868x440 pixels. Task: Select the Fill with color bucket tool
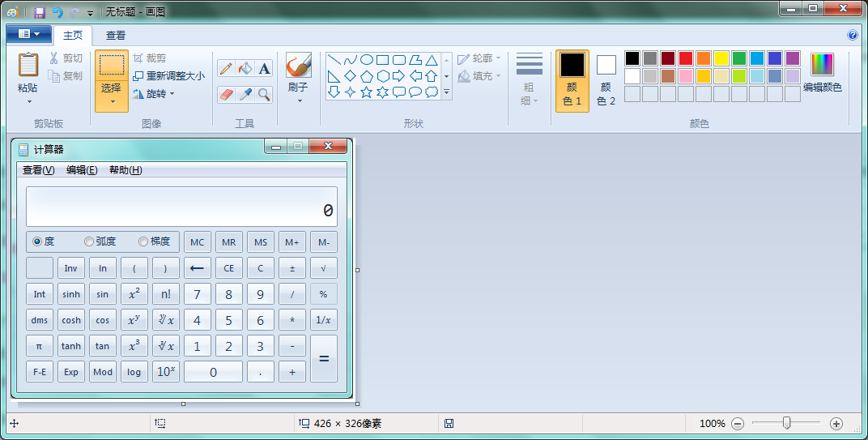click(245, 69)
